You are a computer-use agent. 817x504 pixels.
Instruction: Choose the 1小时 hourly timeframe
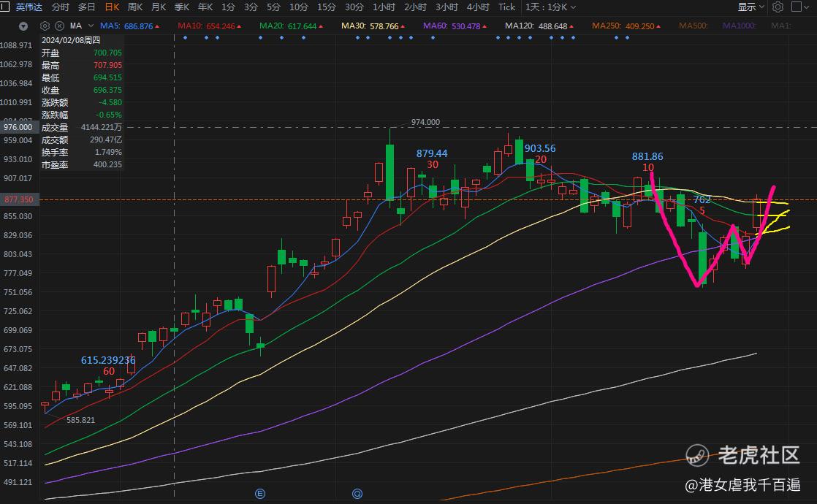pyautogui.click(x=384, y=7)
